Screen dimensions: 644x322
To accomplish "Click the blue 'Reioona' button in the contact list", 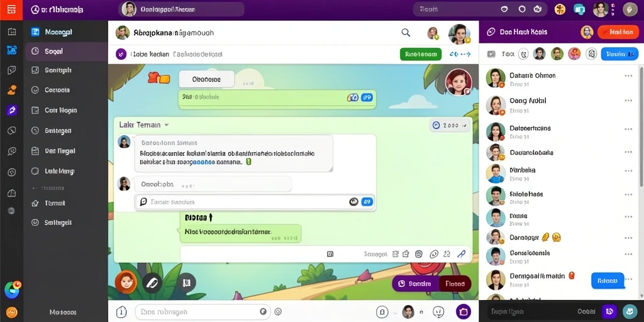I will point(608,281).
